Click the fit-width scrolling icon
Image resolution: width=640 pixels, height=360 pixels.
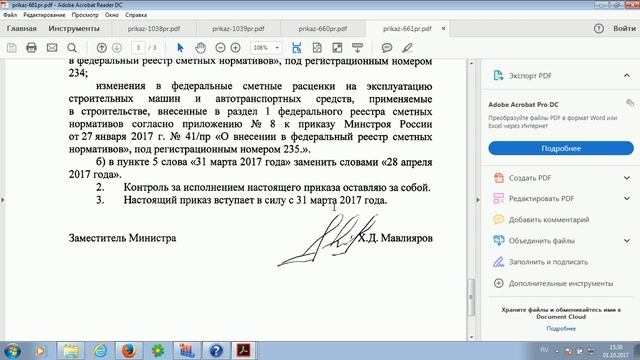(296, 48)
